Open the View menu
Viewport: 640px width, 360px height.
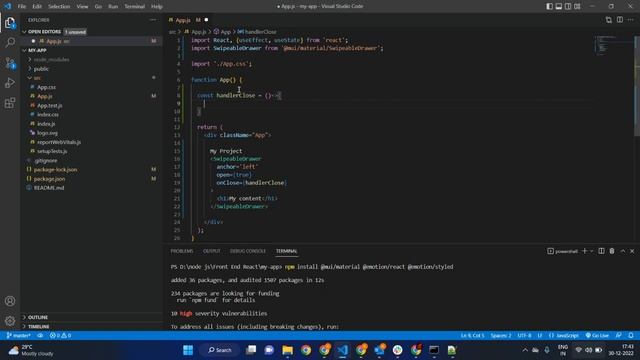click(x=82, y=7)
